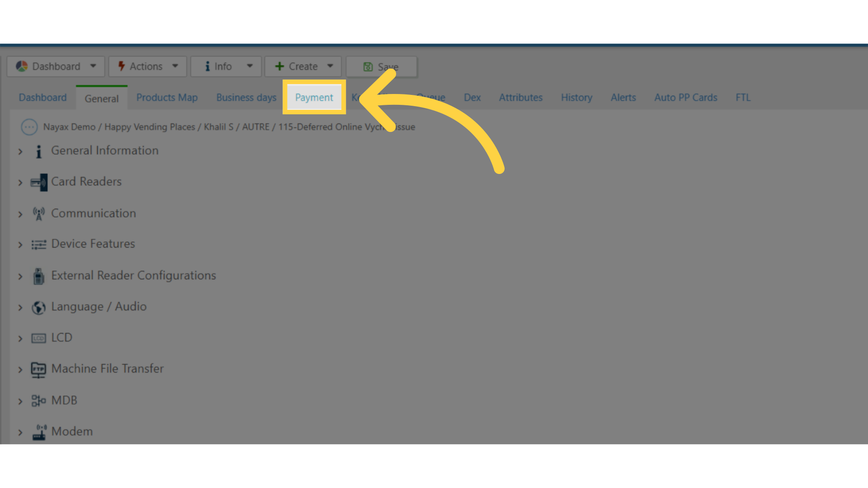Click the Dashboard icon in top bar
Image resolution: width=868 pixels, height=488 pixels.
22,66
